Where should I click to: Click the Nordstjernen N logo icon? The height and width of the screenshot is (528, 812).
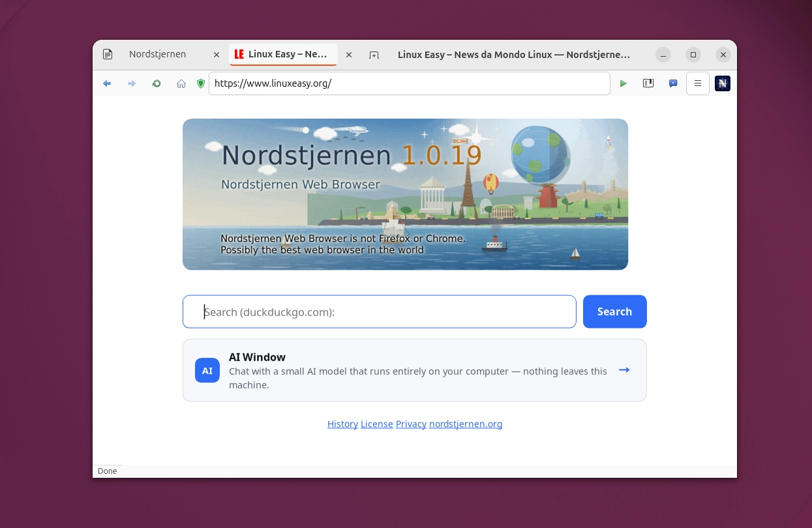723,83
